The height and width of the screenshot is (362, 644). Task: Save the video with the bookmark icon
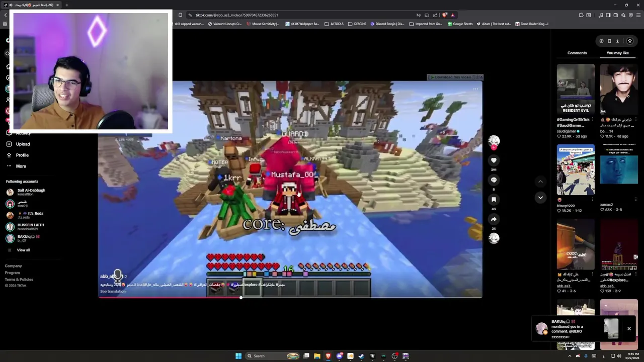pos(494,200)
